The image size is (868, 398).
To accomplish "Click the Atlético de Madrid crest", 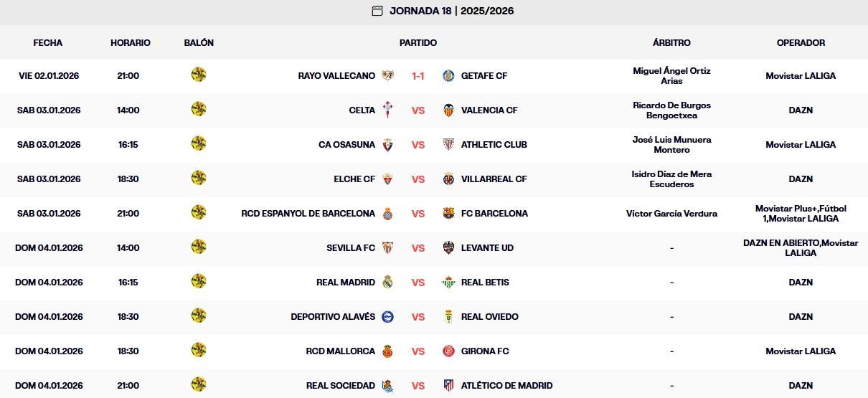I will (448, 385).
